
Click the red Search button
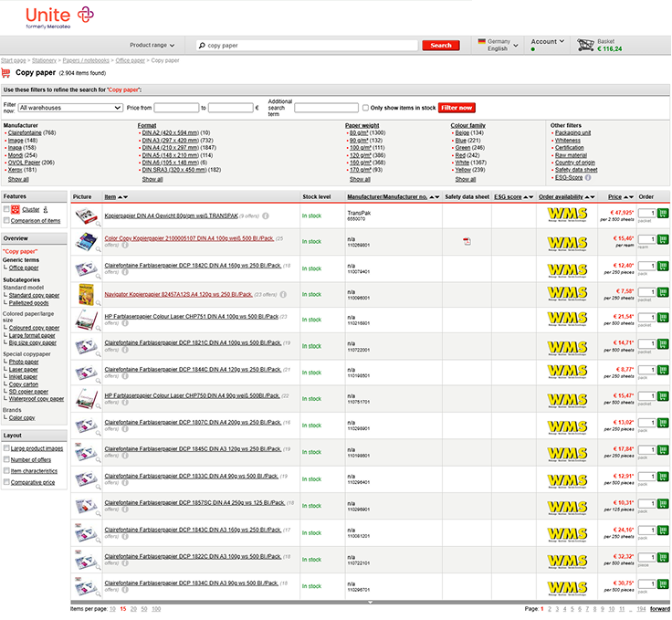[441, 46]
